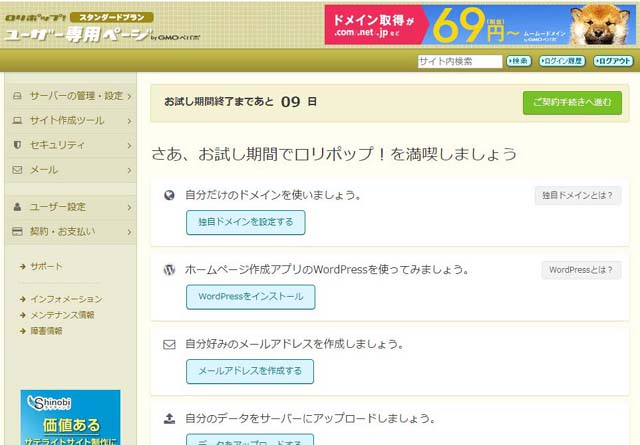Click the WordPress logo icon
Viewport: 640px width, 445px height.
[169, 269]
